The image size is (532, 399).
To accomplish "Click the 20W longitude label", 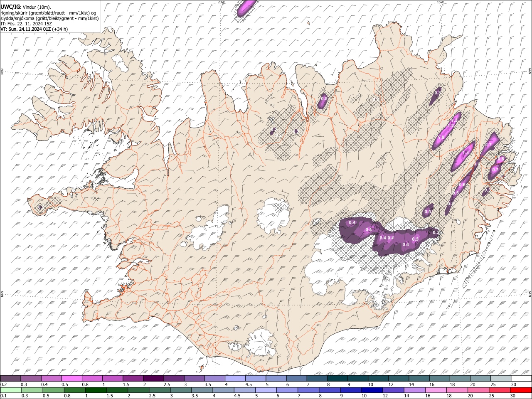I will 221,2.
